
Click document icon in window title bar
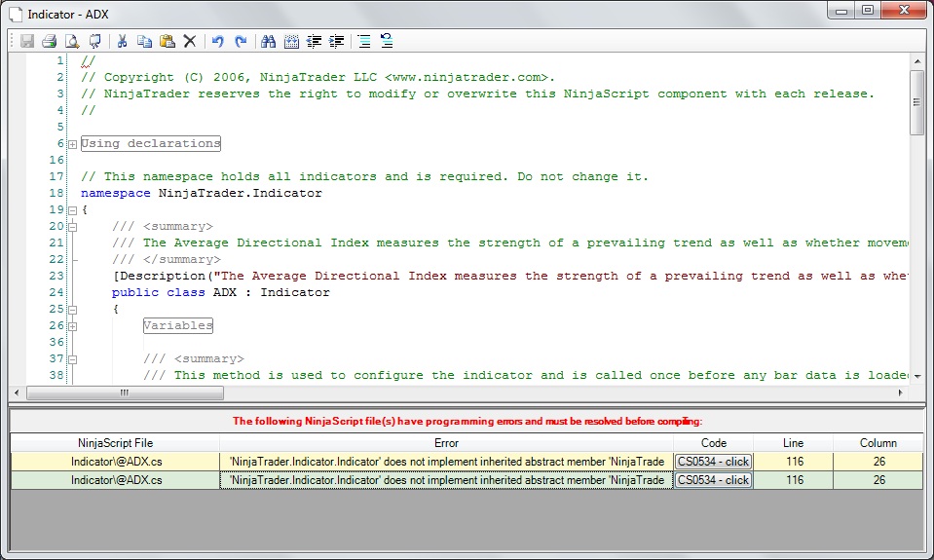point(15,14)
